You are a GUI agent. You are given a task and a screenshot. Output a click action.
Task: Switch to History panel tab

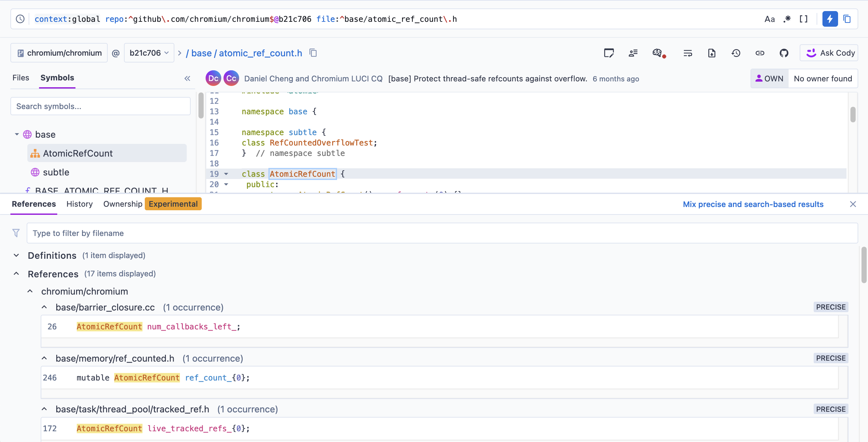click(x=79, y=204)
